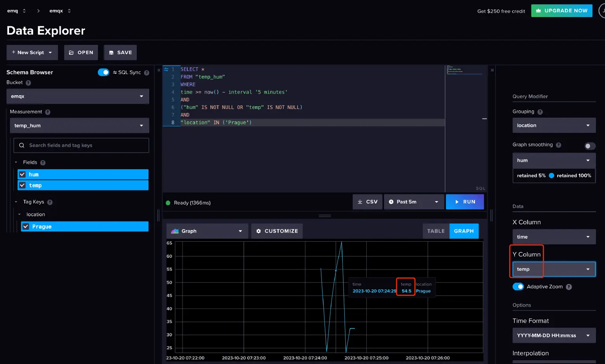
Task: Click the Grouping help icon
Action: pyautogui.click(x=540, y=112)
